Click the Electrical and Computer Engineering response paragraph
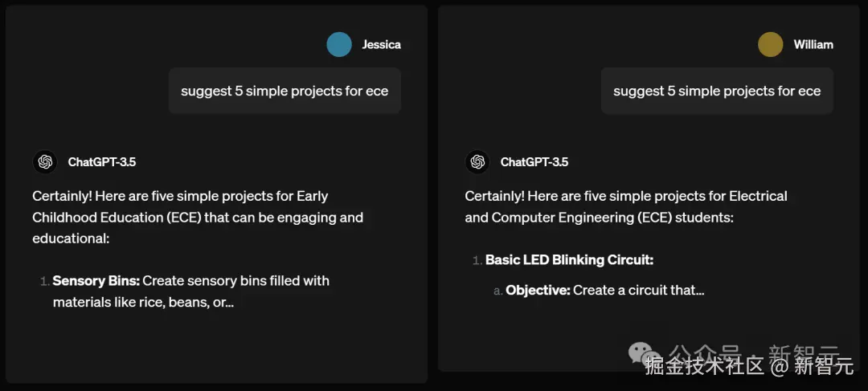Image resolution: width=868 pixels, height=391 pixels. [x=625, y=207]
